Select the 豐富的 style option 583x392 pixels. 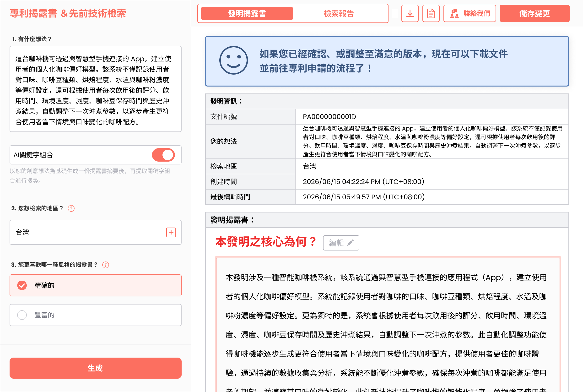click(x=96, y=315)
